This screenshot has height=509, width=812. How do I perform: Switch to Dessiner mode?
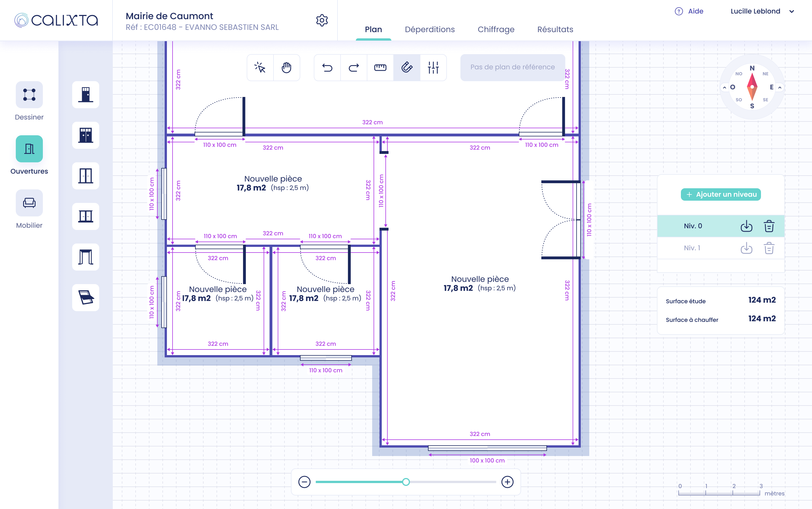click(29, 95)
